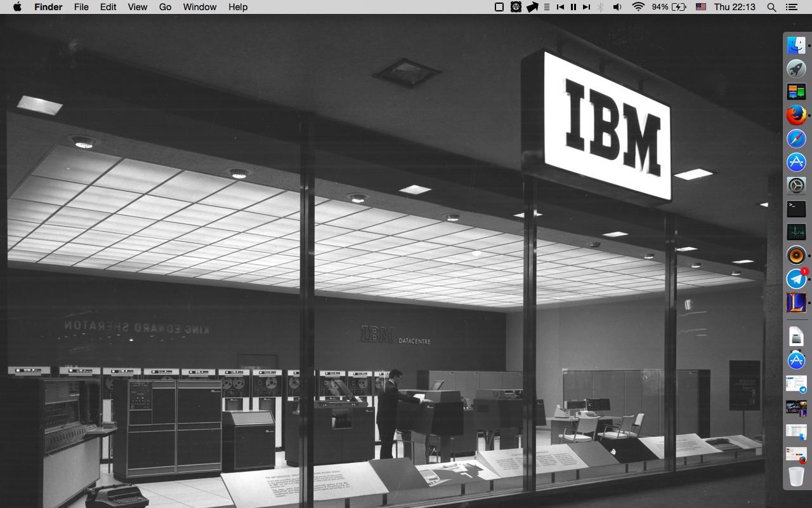Open the Apple menu
The height and width of the screenshot is (508, 812).
point(17,7)
